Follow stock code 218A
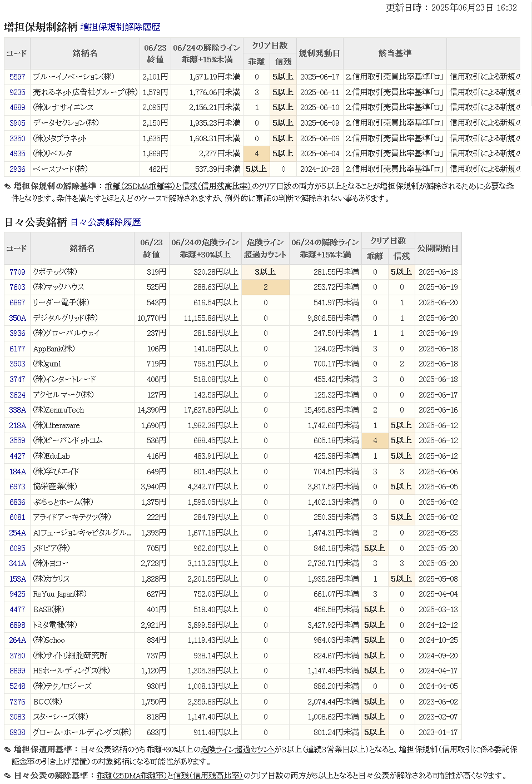The height and width of the screenshot is (784, 532). tap(17, 425)
